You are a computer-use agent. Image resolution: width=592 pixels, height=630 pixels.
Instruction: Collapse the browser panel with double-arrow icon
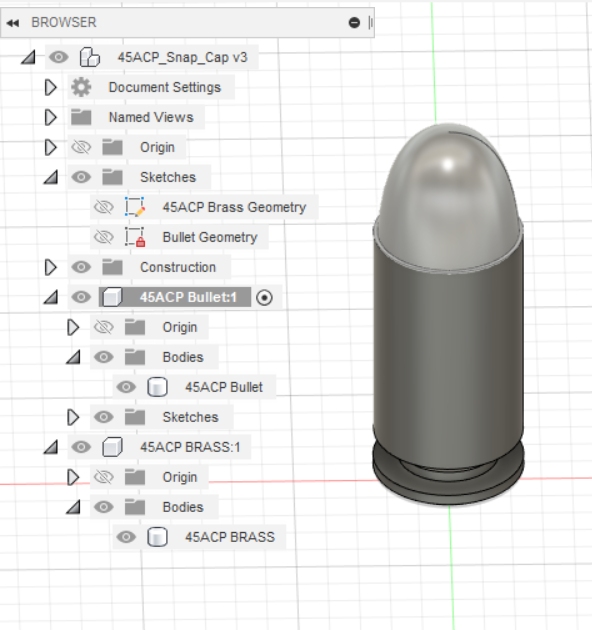point(13,23)
